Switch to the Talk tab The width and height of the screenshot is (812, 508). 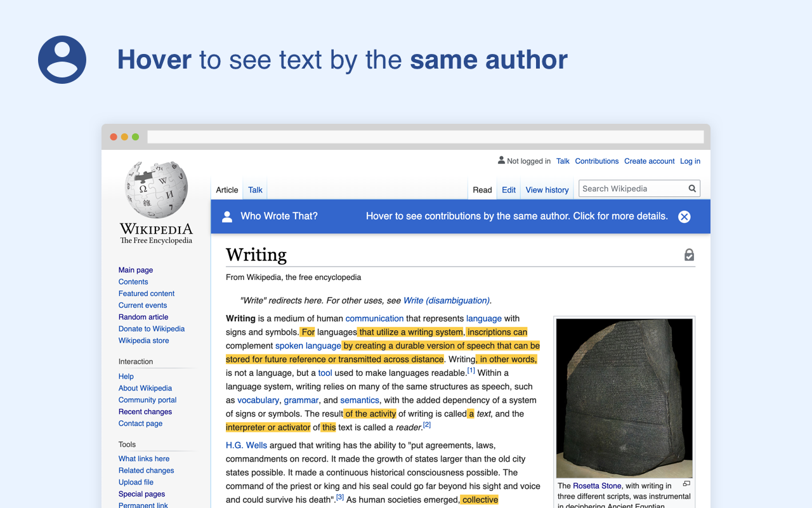[x=254, y=189]
